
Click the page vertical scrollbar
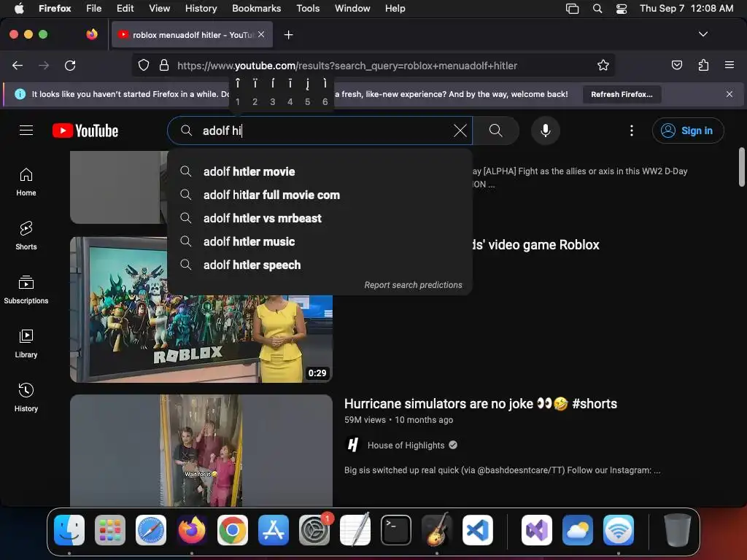coord(741,167)
